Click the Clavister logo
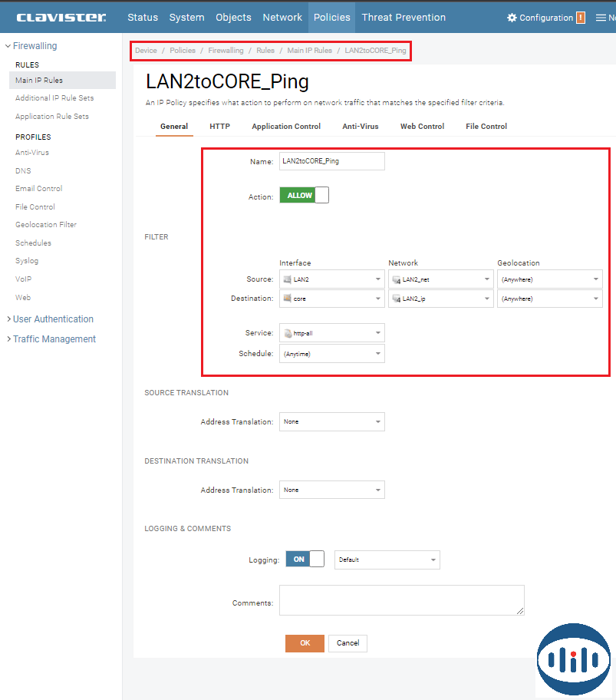Viewport: 616px width, 700px height. 61,17
